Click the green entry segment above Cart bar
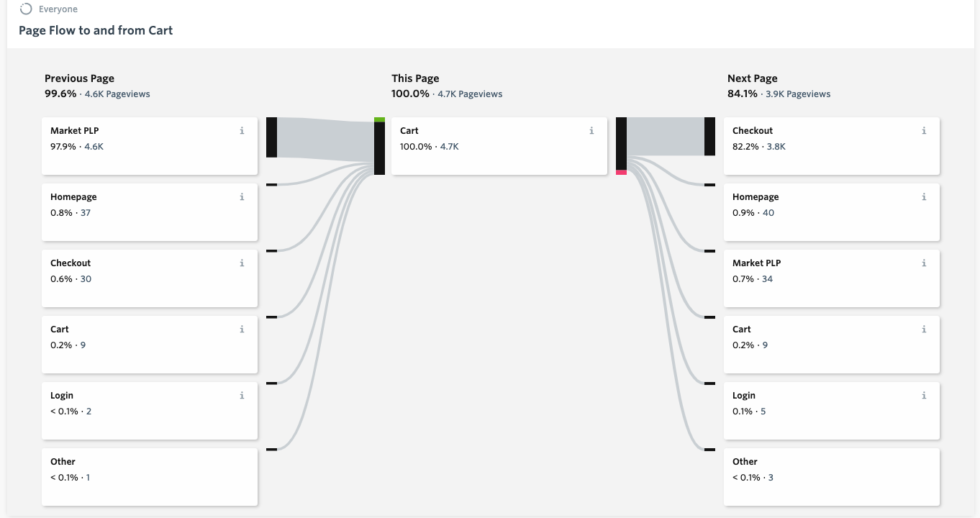Image resolution: width=980 pixels, height=518 pixels. pos(379,119)
